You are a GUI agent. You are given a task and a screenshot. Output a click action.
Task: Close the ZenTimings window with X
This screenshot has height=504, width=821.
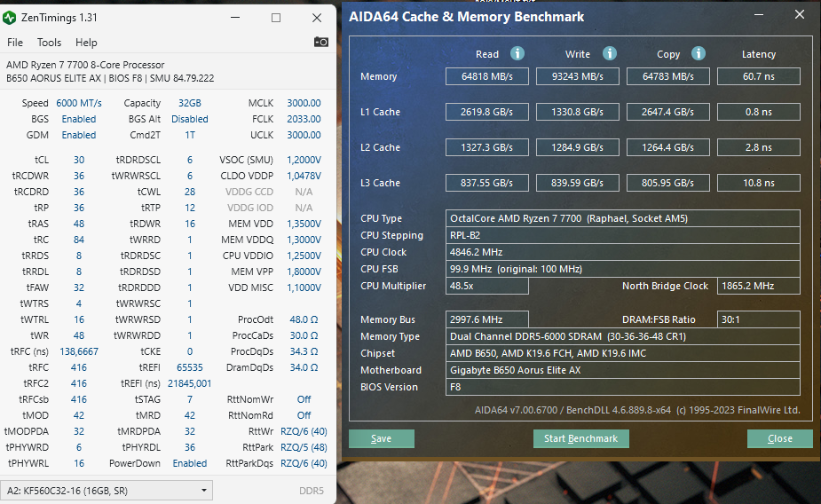[x=317, y=17]
